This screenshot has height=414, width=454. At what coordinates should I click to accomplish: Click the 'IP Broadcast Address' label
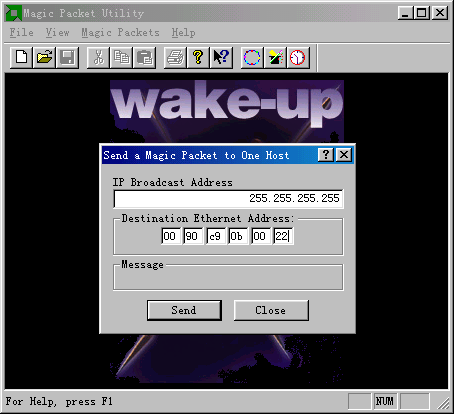172,182
